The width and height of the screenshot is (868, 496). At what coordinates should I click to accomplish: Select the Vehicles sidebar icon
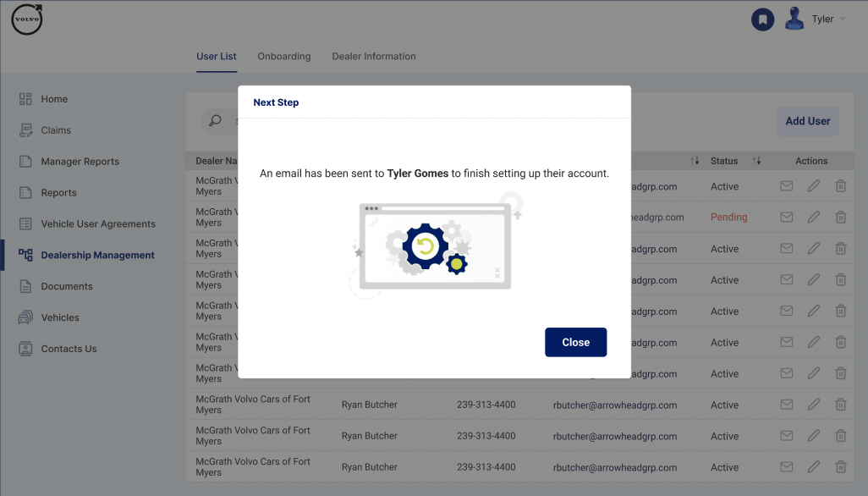point(25,317)
